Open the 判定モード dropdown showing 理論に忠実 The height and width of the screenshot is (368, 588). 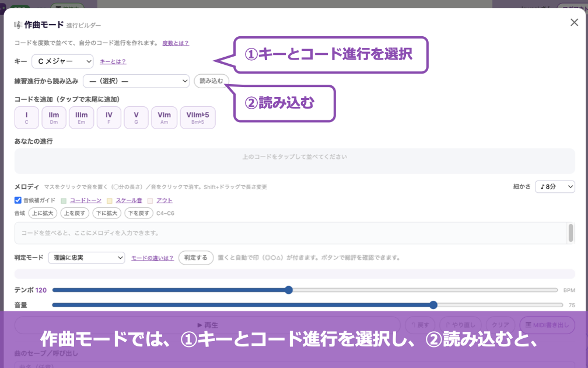point(86,258)
